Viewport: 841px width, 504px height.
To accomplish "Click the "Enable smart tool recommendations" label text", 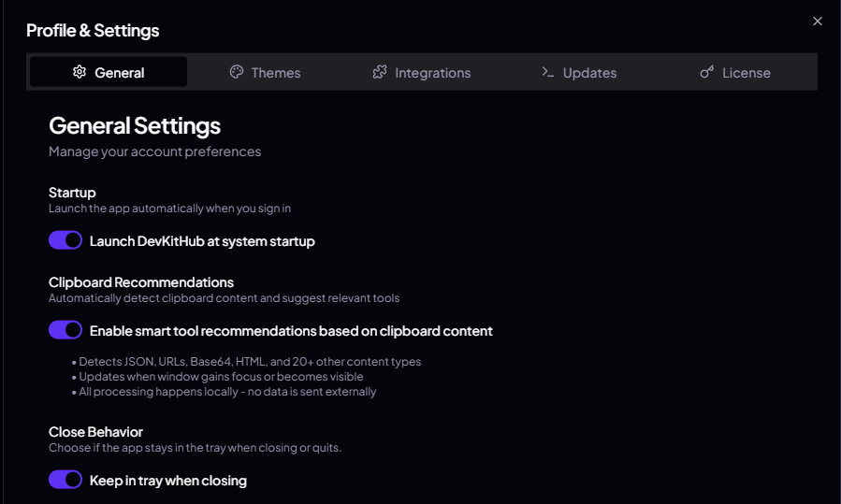I will tap(291, 331).
